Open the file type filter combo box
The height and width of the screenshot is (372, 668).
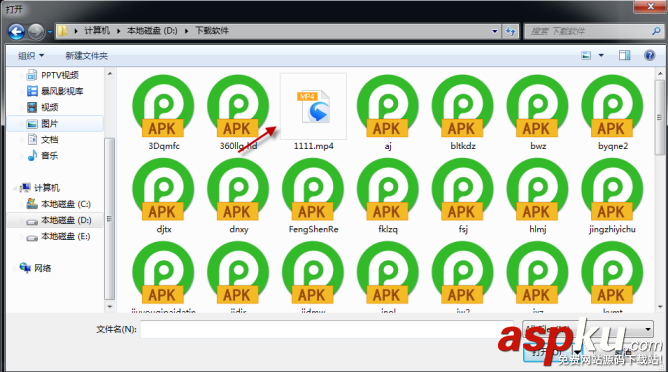pos(588,329)
